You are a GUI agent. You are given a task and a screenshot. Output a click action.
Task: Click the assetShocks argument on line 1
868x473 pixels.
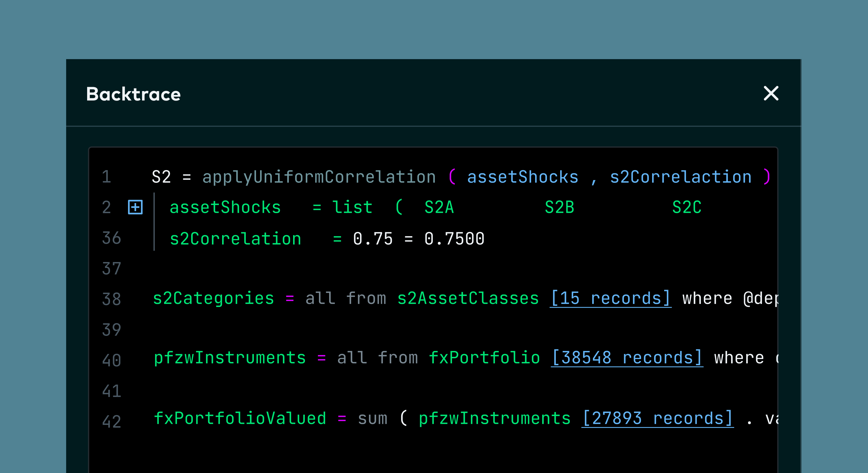pos(523,177)
